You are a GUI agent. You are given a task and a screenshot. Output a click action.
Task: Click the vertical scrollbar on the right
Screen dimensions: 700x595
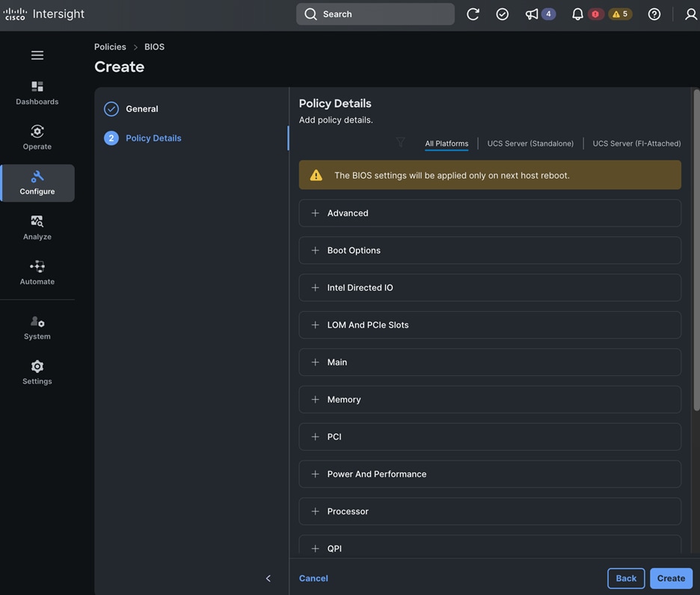coord(696,250)
